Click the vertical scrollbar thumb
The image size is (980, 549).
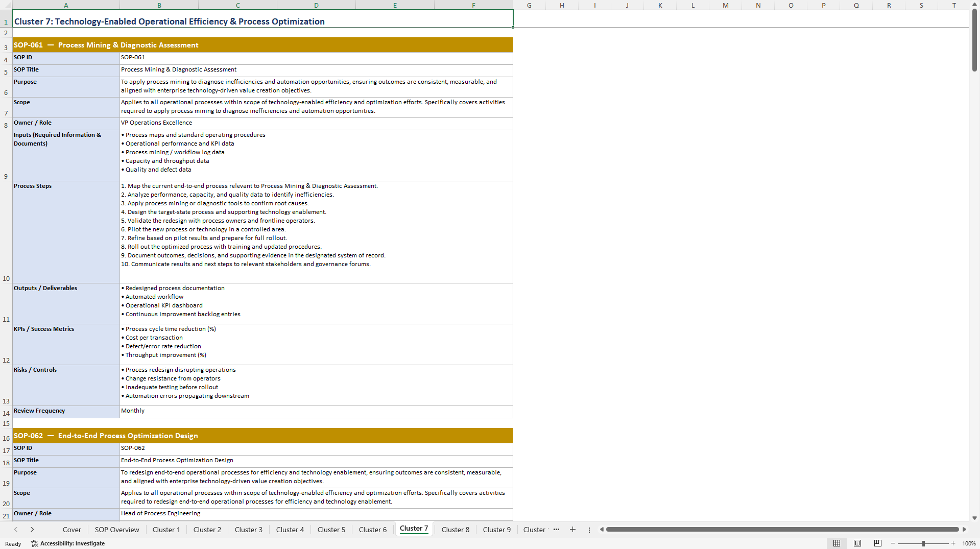tap(974, 41)
